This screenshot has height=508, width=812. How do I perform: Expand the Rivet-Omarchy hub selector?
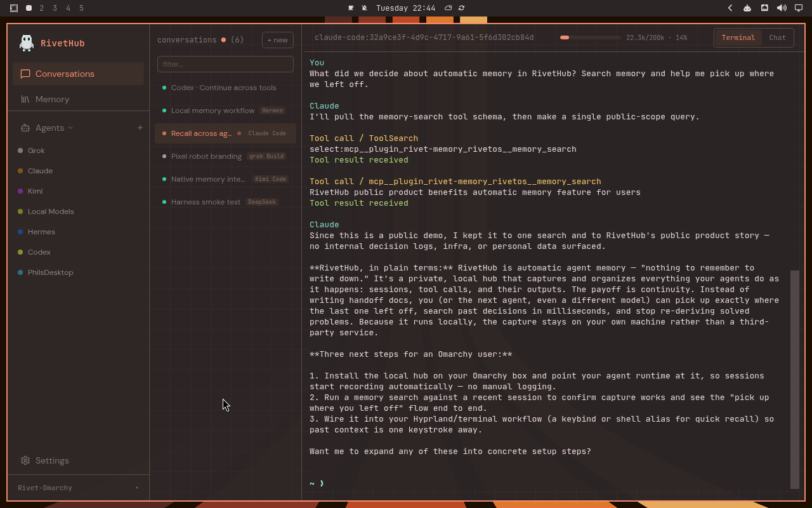click(79, 488)
